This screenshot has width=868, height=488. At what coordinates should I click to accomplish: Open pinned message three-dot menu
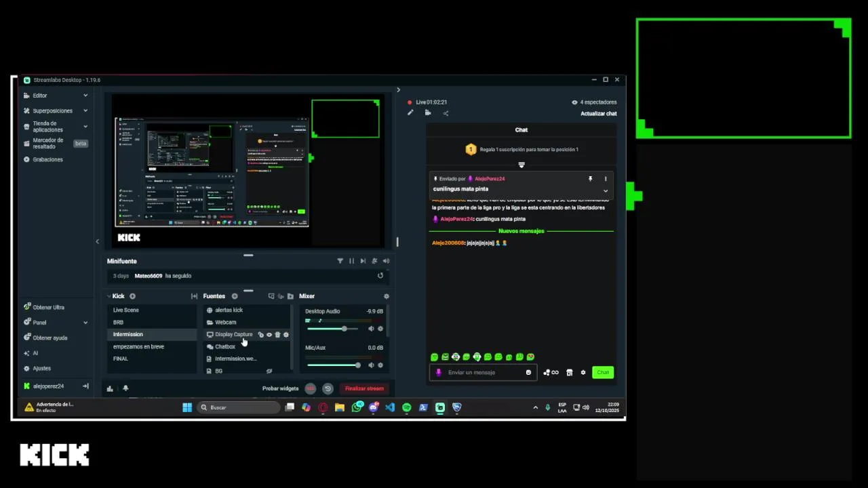click(x=606, y=179)
